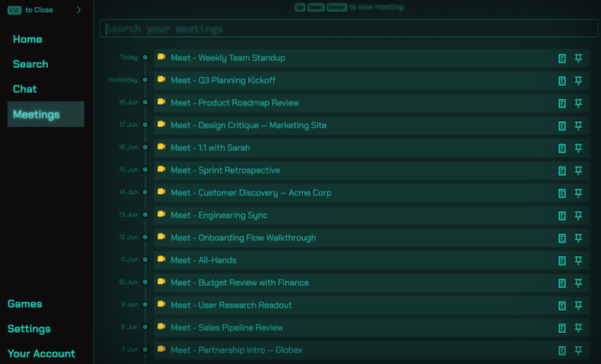Pin the Weekly Team Standup meeting

(579, 58)
